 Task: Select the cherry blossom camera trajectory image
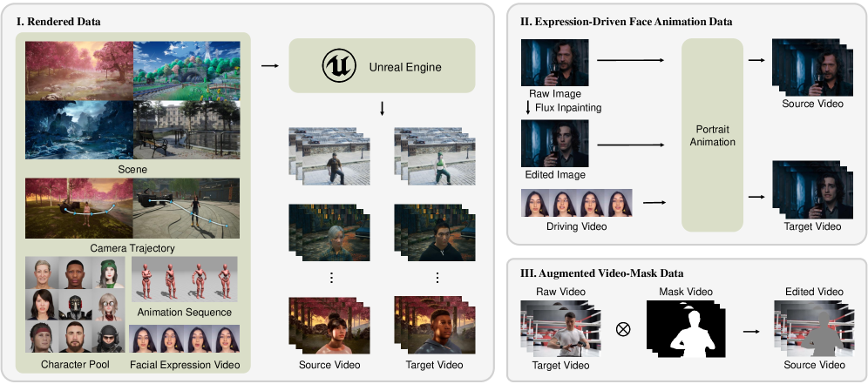click(79, 208)
